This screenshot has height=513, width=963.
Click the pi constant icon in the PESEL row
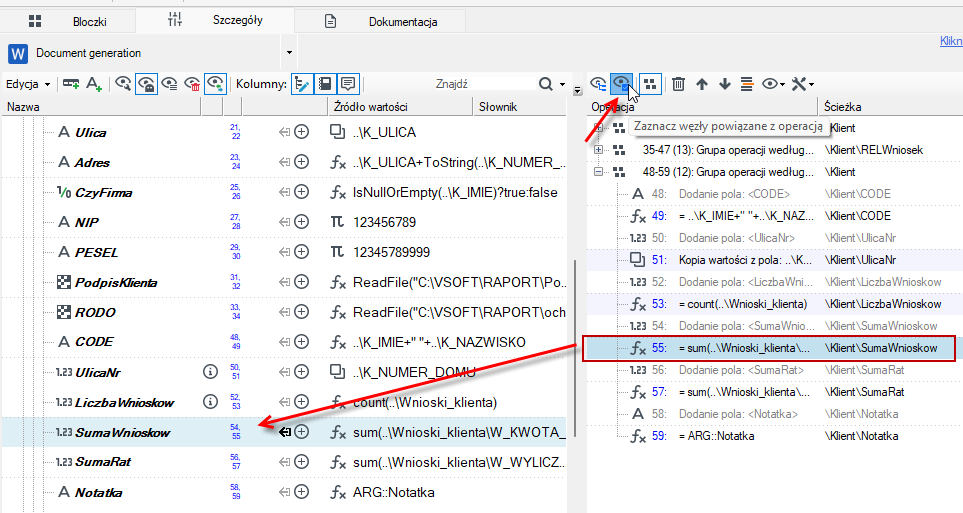click(337, 252)
